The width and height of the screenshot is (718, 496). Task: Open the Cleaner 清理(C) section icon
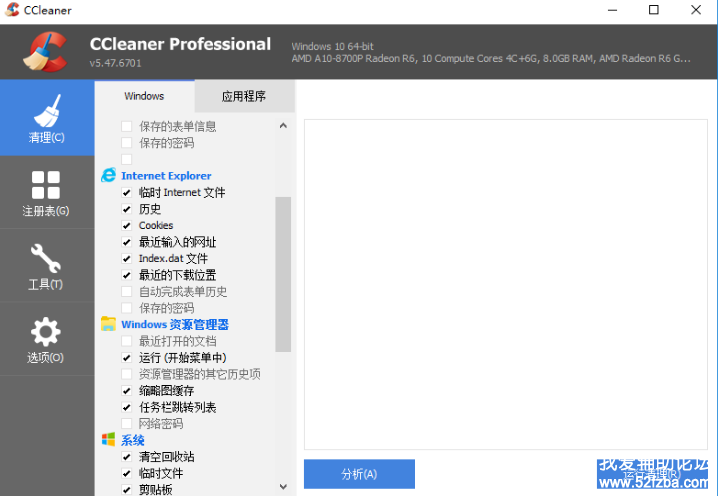point(46,110)
